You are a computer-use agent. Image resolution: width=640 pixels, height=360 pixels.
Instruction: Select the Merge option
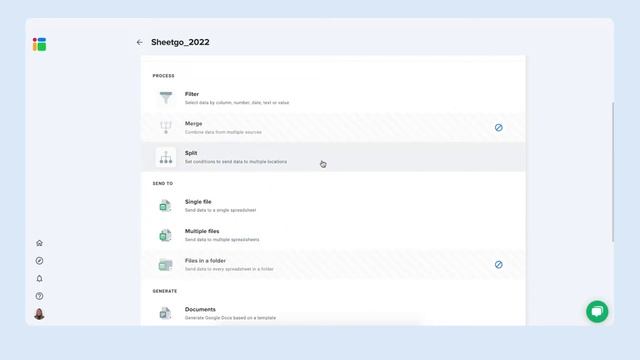(x=333, y=128)
